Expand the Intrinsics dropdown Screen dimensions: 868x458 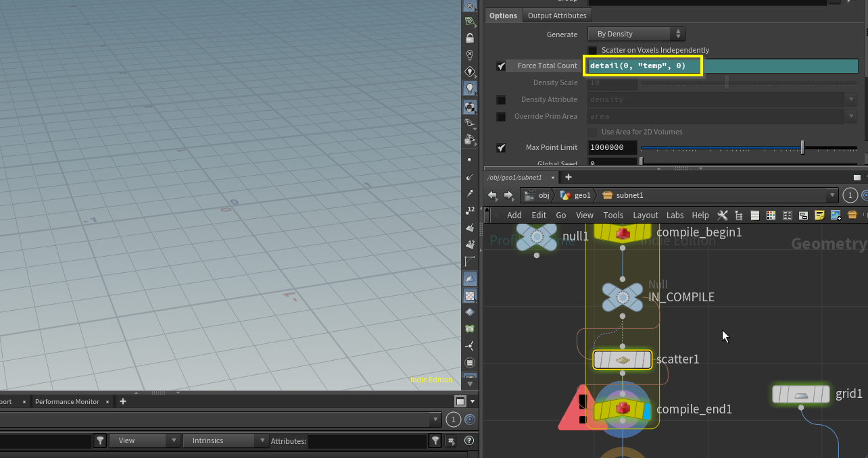click(x=226, y=441)
